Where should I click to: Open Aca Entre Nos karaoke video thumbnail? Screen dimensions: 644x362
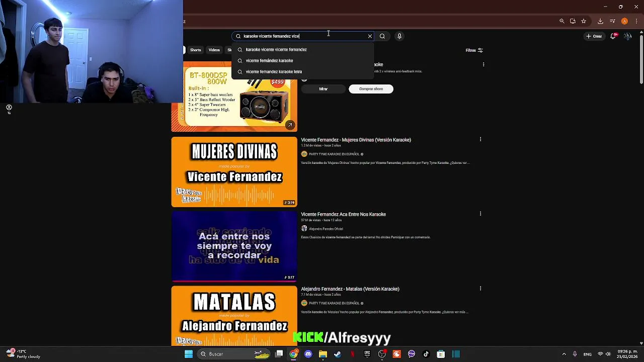click(x=234, y=246)
